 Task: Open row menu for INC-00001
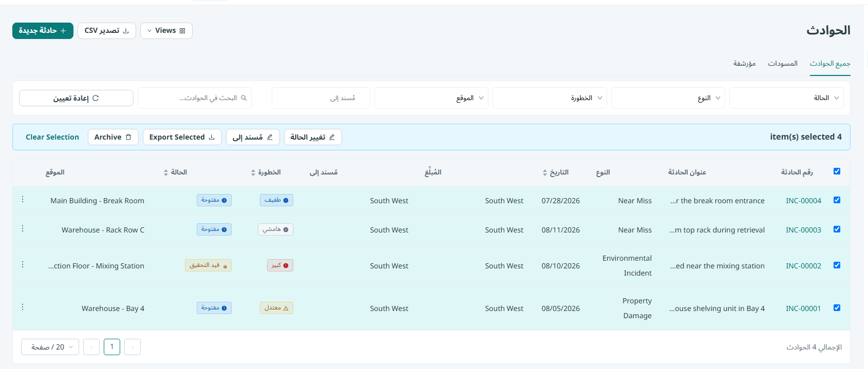point(23,307)
